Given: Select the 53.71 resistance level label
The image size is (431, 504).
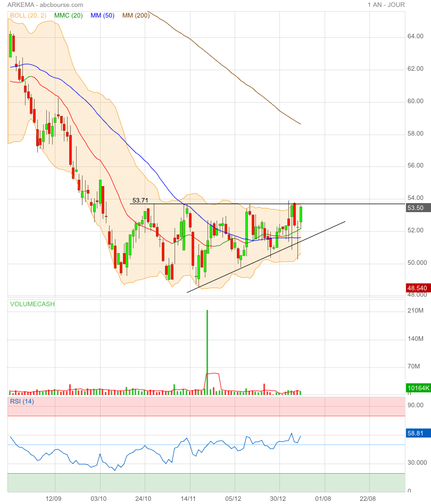Looking at the screenshot, I should 140,200.
